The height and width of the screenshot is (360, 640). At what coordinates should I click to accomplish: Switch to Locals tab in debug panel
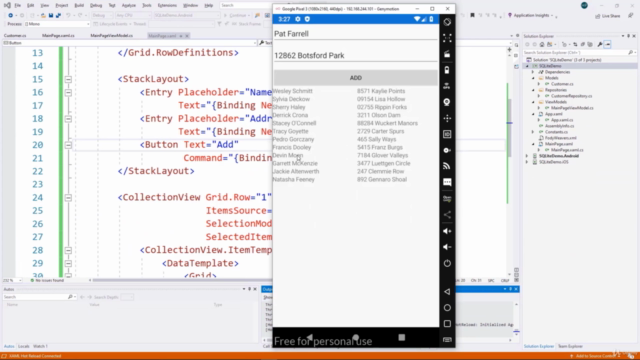(x=23, y=346)
